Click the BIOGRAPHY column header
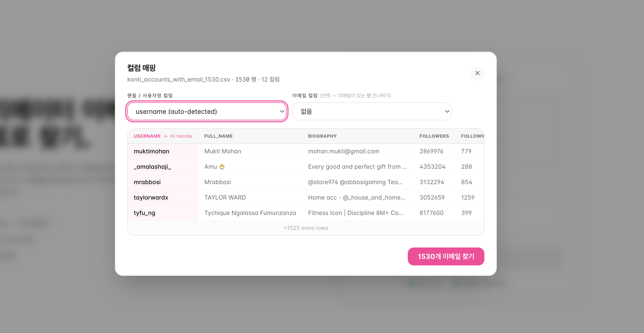The height and width of the screenshot is (333, 644). pos(322,136)
